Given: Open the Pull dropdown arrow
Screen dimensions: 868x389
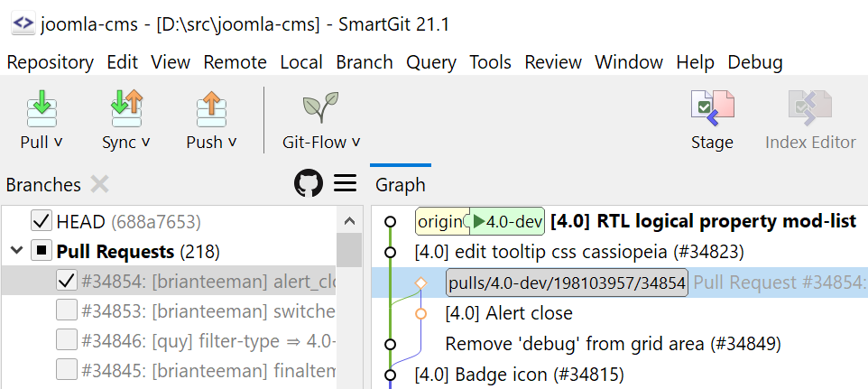Looking at the screenshot, I should pyautogui.click(x=59, y=142).
